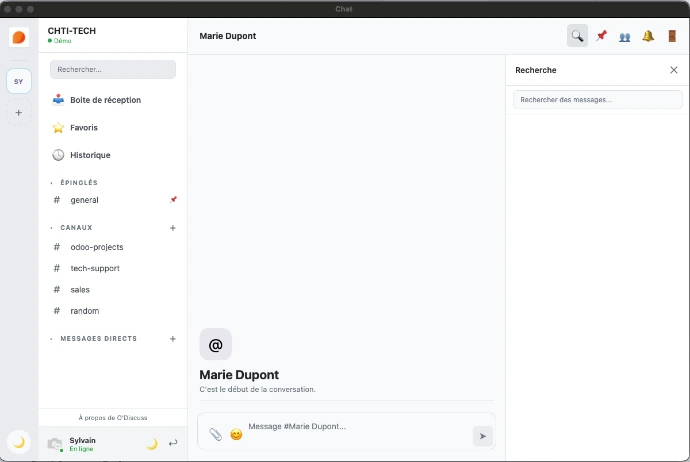Open Boîte de réception
The width and height of the screenshot is (690, 462).
pos(105,100)
